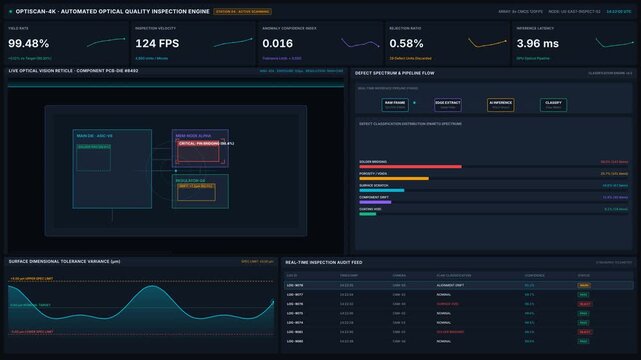
Task: Click the Inspection Velocity sparkline
Action: pos(233,42)
